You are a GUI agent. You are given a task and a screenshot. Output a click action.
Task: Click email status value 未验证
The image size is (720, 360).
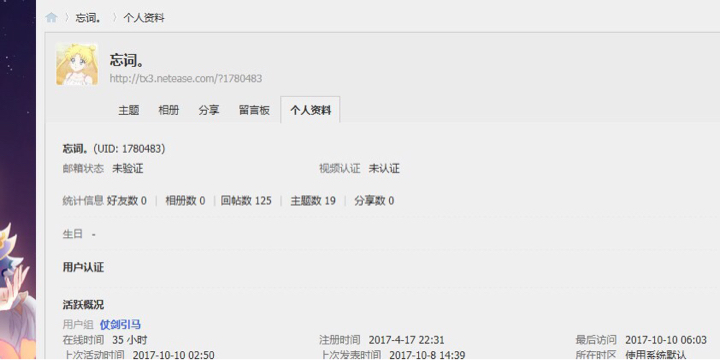click(128, 169)
